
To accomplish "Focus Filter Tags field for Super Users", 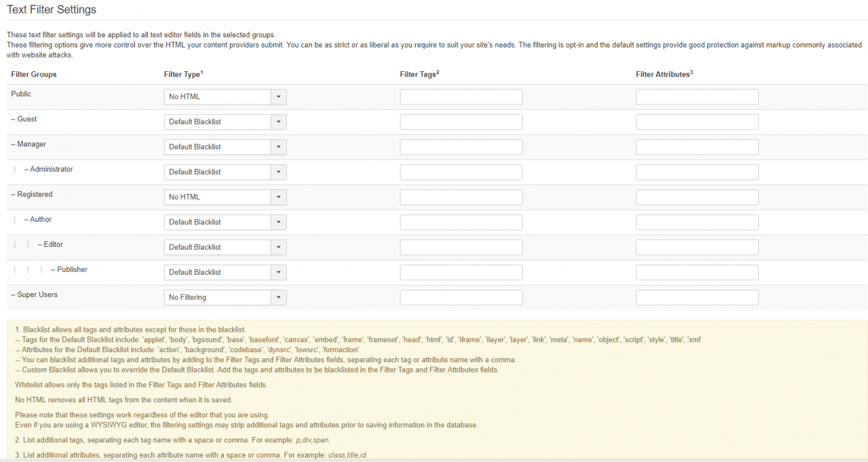I will click(x=461, y=298).
